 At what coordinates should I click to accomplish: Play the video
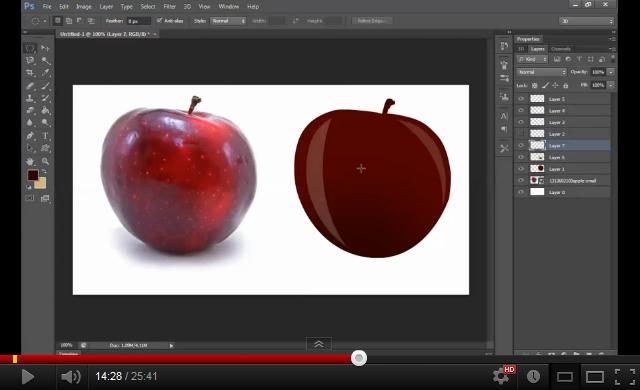27,377
